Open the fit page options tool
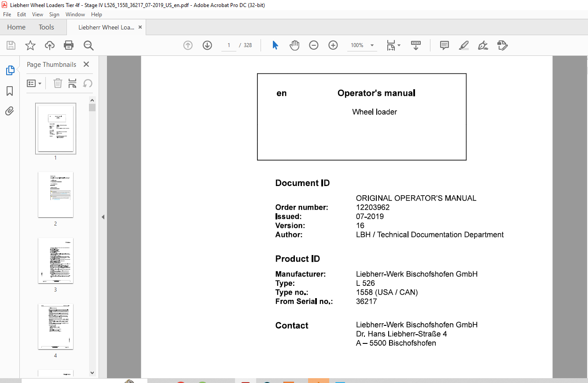The width and height of the screenshot is (588, 383). pyautogui.click(x=393, y=45)
